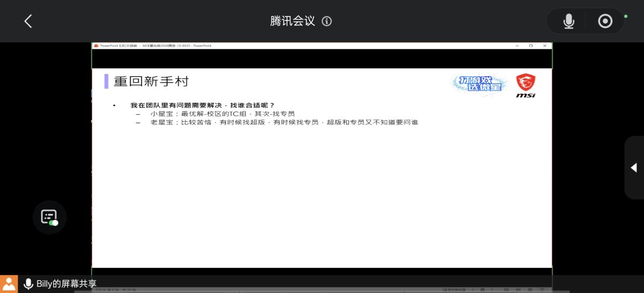This screenshot has height=293, width=644.
Task: Click the PowerPoint window title text
Action: (x=156, y=46)
